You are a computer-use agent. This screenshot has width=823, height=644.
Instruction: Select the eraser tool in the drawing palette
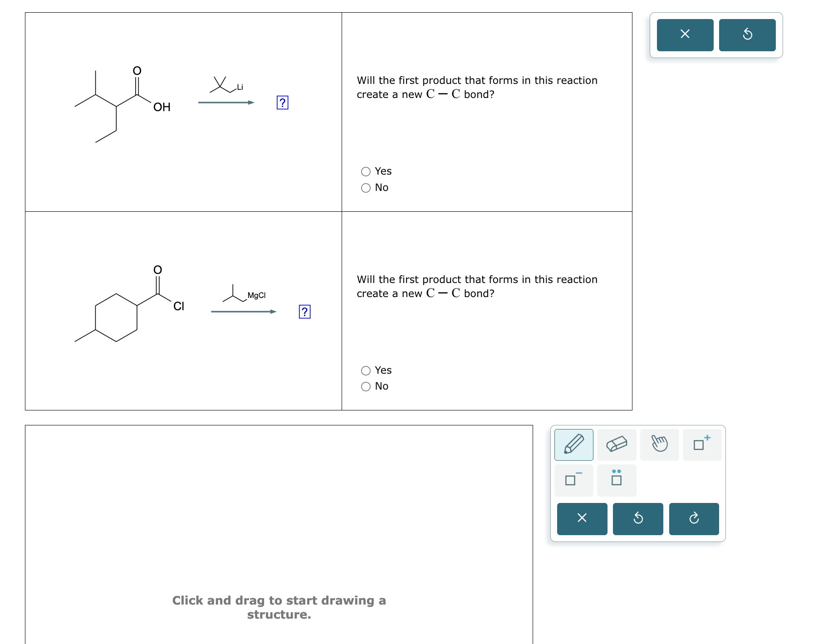(617, 444)
